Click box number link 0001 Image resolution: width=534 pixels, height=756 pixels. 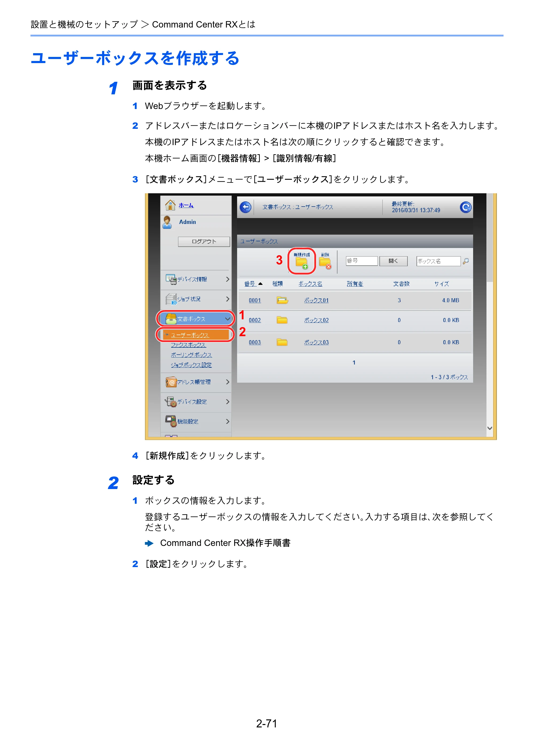click(x=255, y=300)
